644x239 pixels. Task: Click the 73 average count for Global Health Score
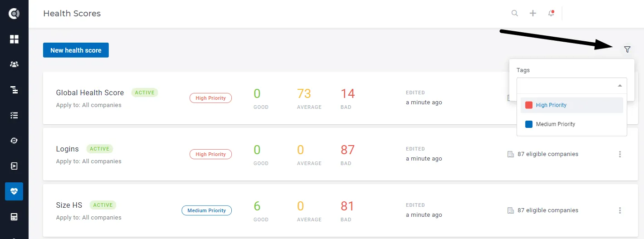304,93
